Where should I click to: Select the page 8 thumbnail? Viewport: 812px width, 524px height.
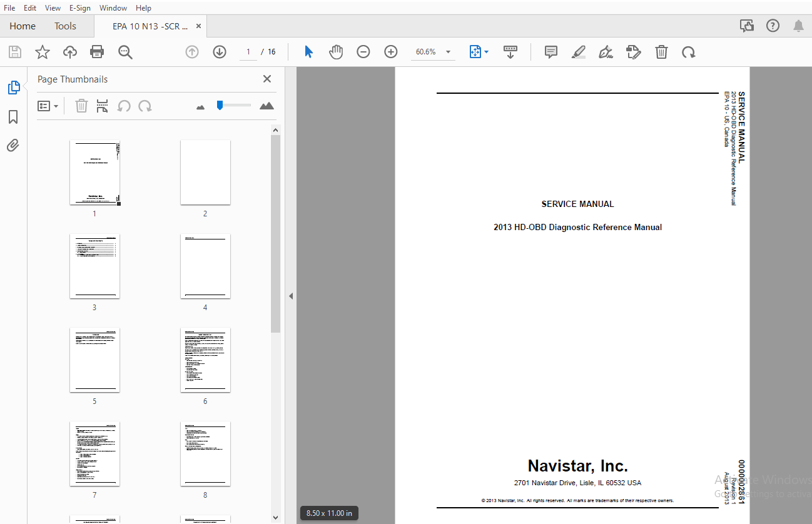205,454
